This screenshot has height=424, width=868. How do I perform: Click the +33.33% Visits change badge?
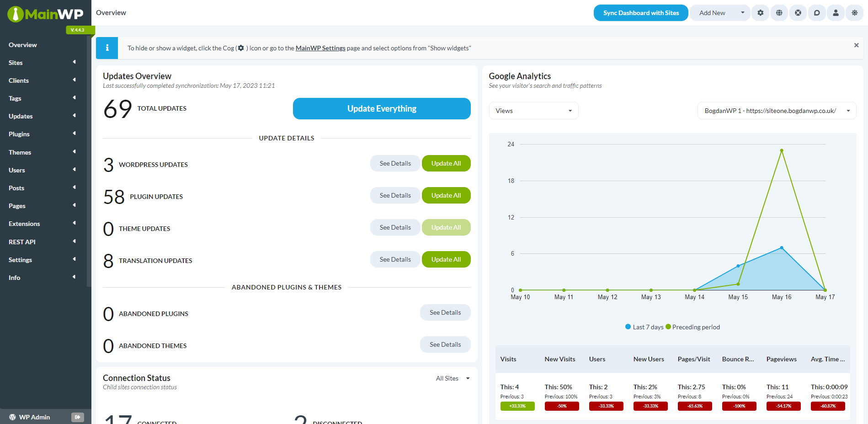pyautogui.click(x=517, y=406)
